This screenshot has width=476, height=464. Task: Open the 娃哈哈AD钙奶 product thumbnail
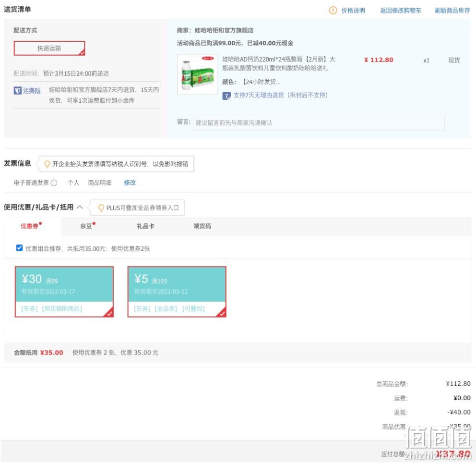[197, 75]
